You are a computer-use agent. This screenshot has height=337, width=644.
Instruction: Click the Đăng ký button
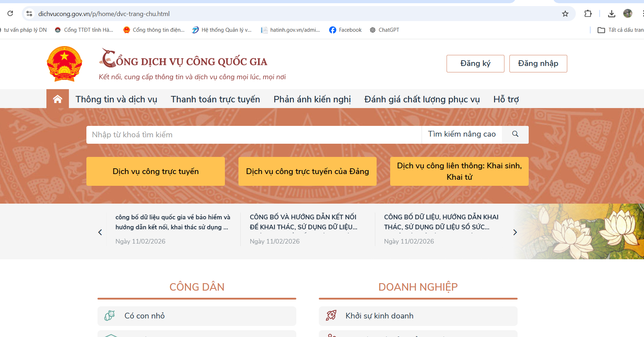475,63
